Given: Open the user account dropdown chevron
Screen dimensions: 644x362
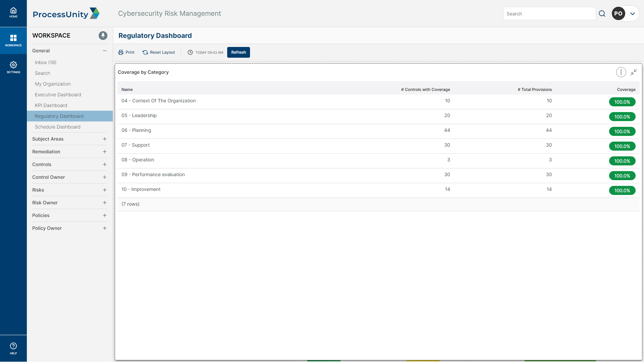Looking at the screenshot, I should pyautogui.click(x=633, y=14).
